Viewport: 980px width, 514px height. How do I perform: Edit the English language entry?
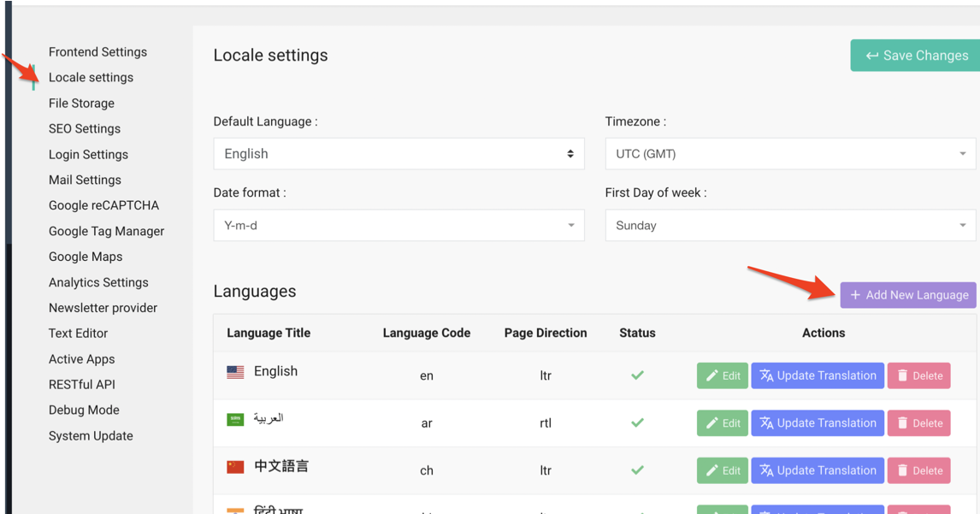click(722, 375)
